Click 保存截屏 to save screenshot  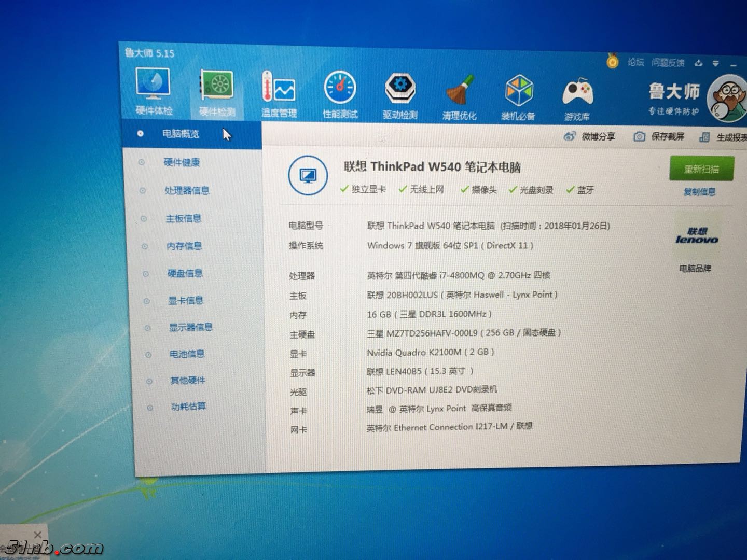pyautogui.click(x=659, y=136)
